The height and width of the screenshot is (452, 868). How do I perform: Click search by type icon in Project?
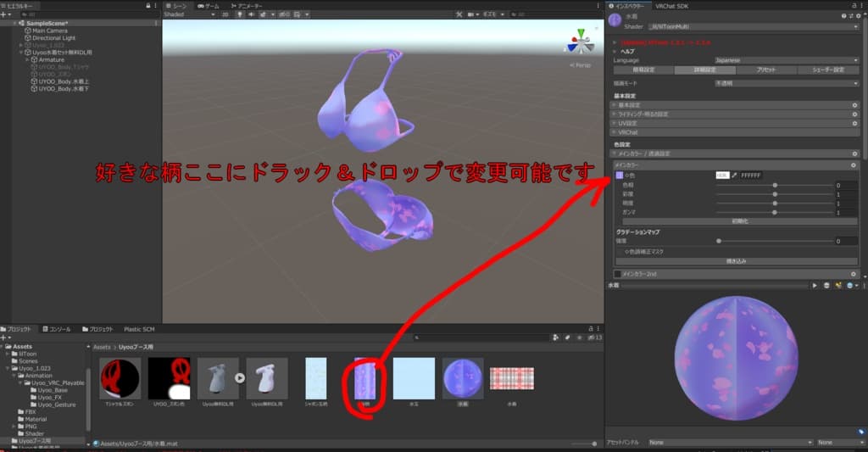click(x=555, y=338)
